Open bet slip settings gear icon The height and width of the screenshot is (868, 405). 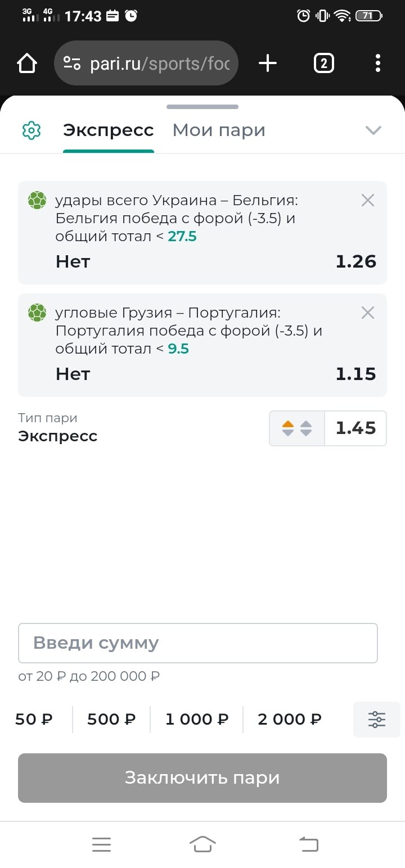(x=31, y=130)
